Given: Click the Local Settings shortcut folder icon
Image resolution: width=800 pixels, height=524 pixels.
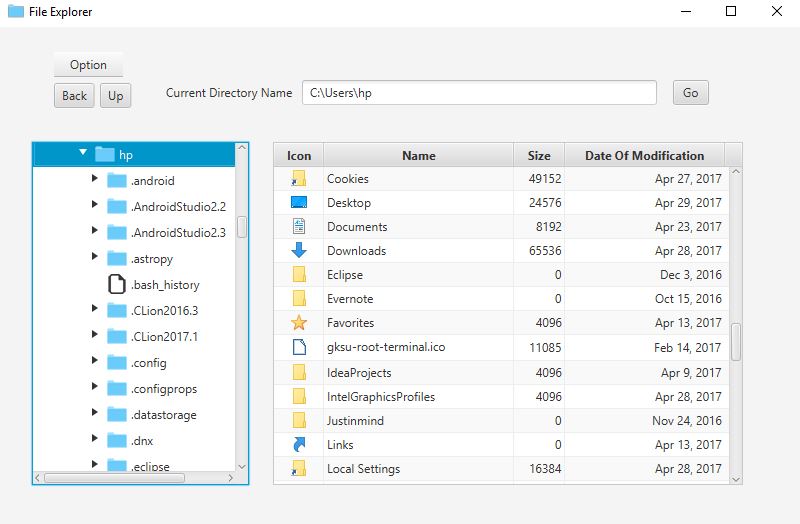Looking at the screenshot, I should click(298, 468).
